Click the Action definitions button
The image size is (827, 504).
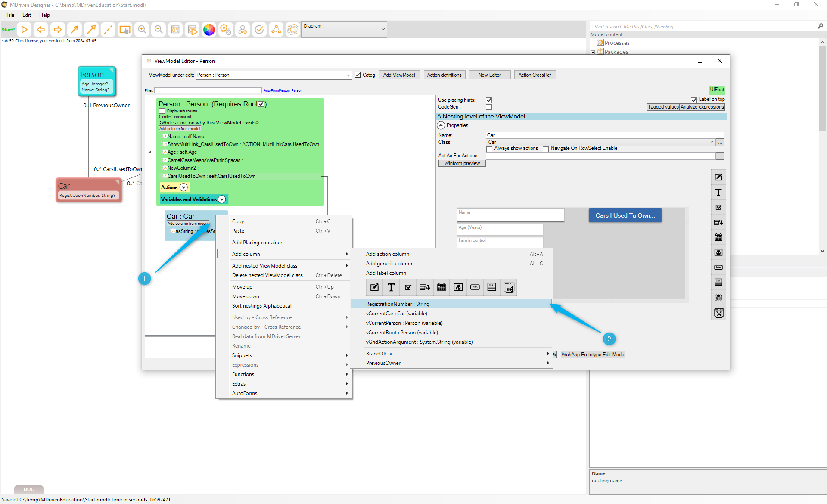[444, 75]
